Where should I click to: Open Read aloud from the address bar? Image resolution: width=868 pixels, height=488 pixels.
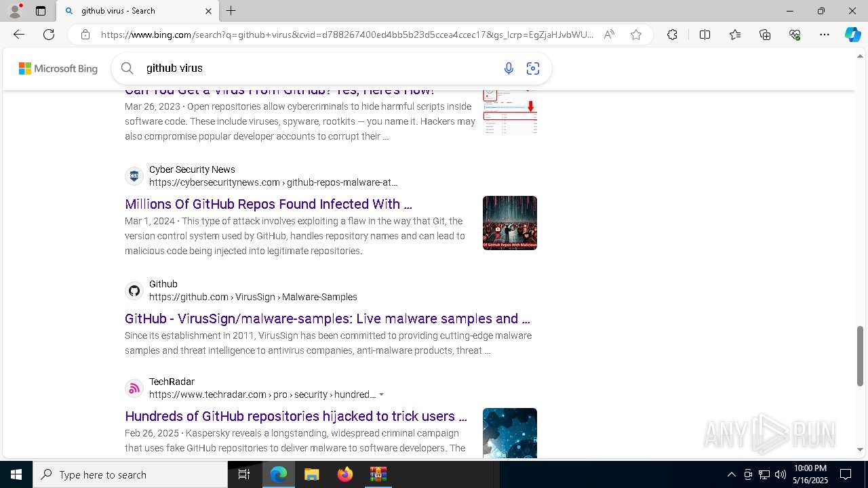point(609,35)
